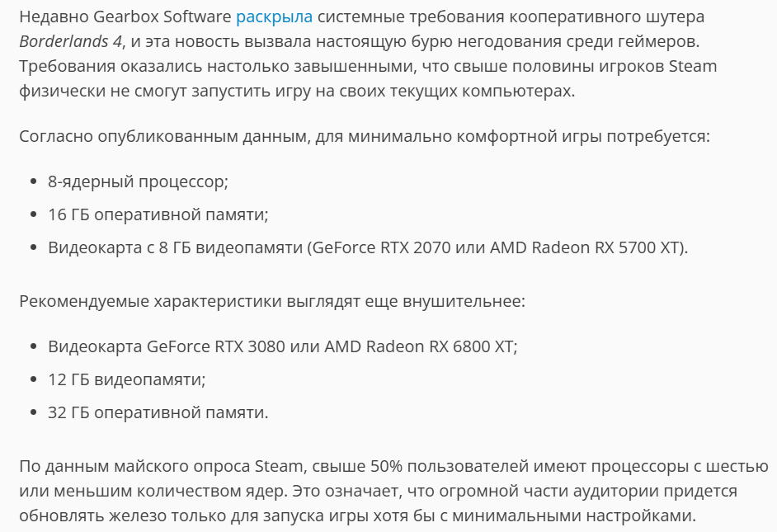Image resolution: width=777 pixels, height=532 pixels.
Task: Click the "32 ГБ оперативной памяти" list item
Action: [x=158, y=412]
